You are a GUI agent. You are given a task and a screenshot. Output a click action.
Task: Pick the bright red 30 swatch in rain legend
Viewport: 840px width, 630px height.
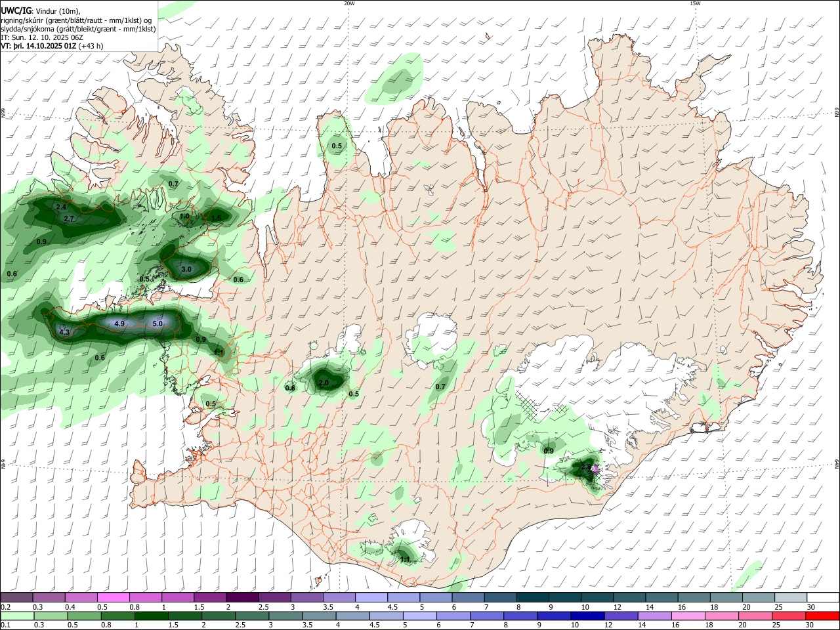[822, 616]
